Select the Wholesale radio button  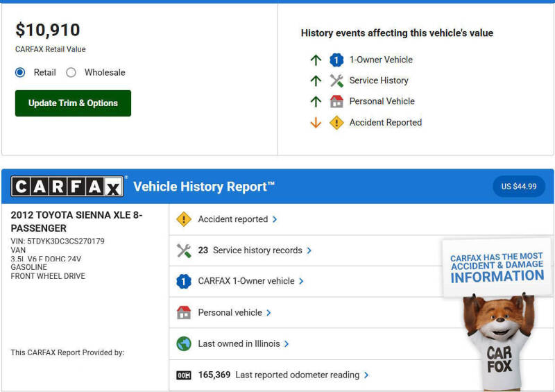pyautogui.click(x=71, y=72)
